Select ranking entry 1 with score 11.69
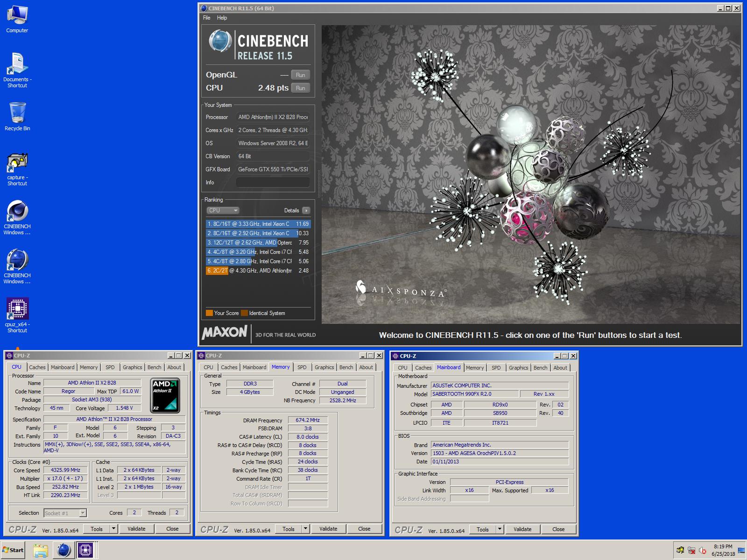The image size is (747, 560). [x=258, y=224]
